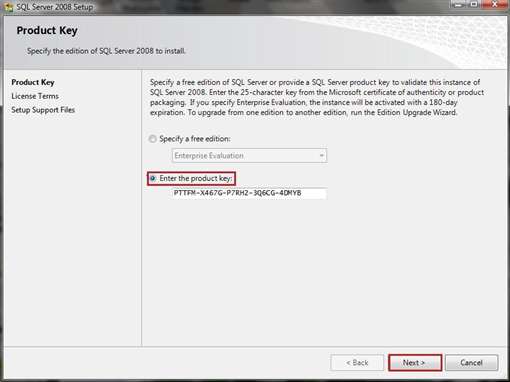The width and height of the screenshot is (510, 382).
Task: Click inside the product key text field
Action: tap(249, 193)
